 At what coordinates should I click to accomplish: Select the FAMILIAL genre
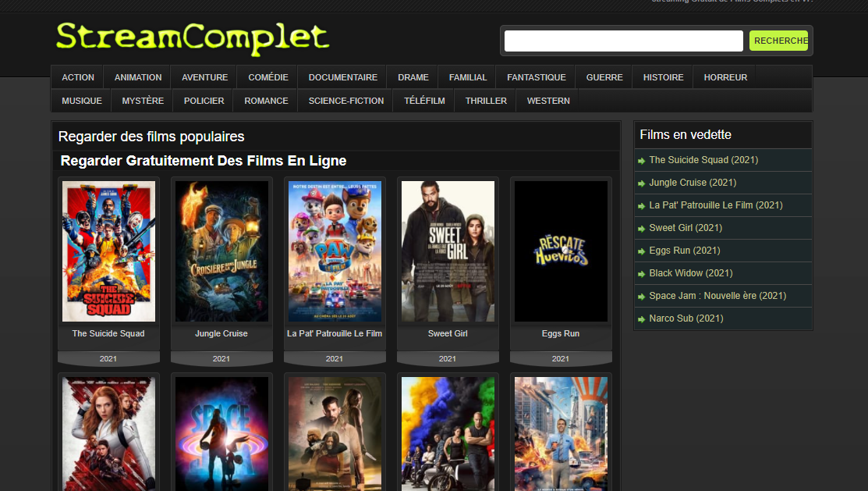pyautogui.click(x=468, y=77)
